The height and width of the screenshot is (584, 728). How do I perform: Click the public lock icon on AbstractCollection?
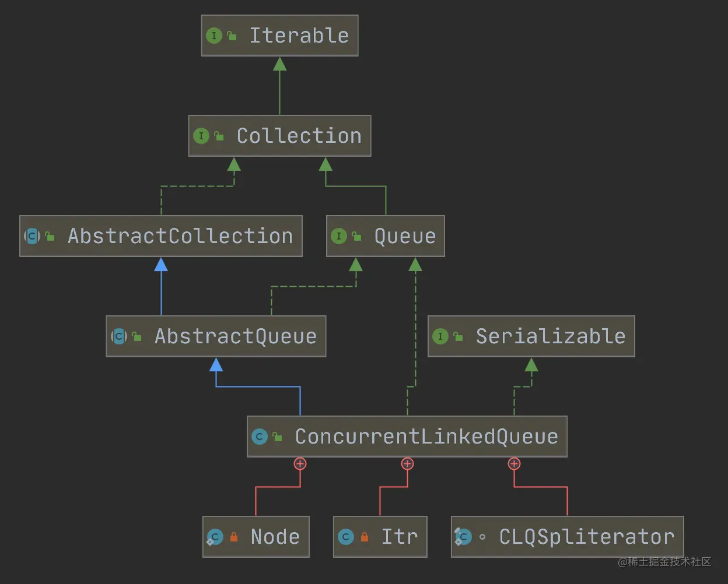click(50, 236)
